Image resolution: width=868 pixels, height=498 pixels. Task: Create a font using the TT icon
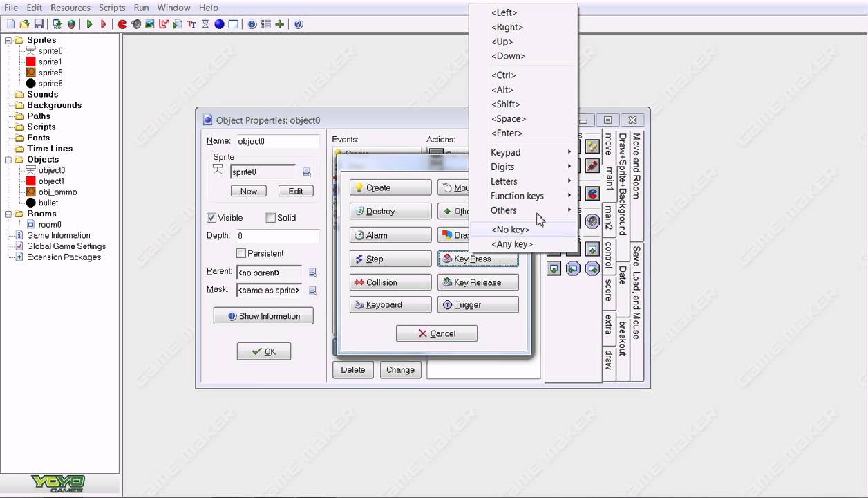(191, 24)
